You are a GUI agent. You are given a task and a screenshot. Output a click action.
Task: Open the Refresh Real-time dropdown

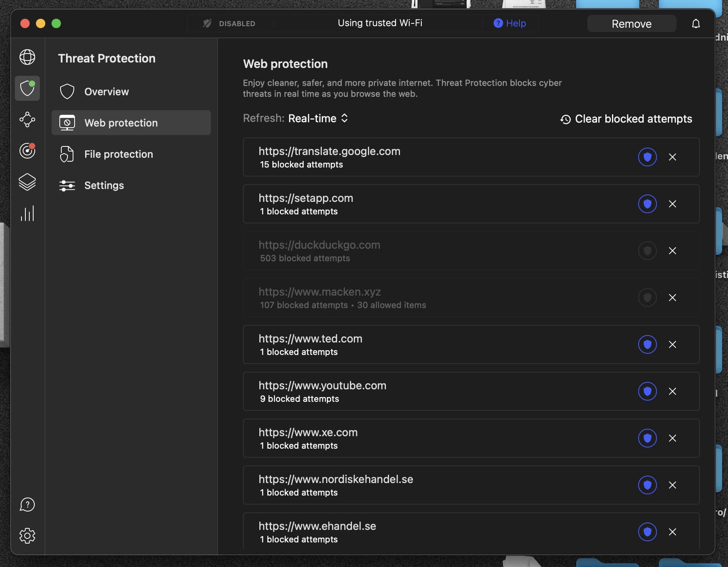pos(318,118)
